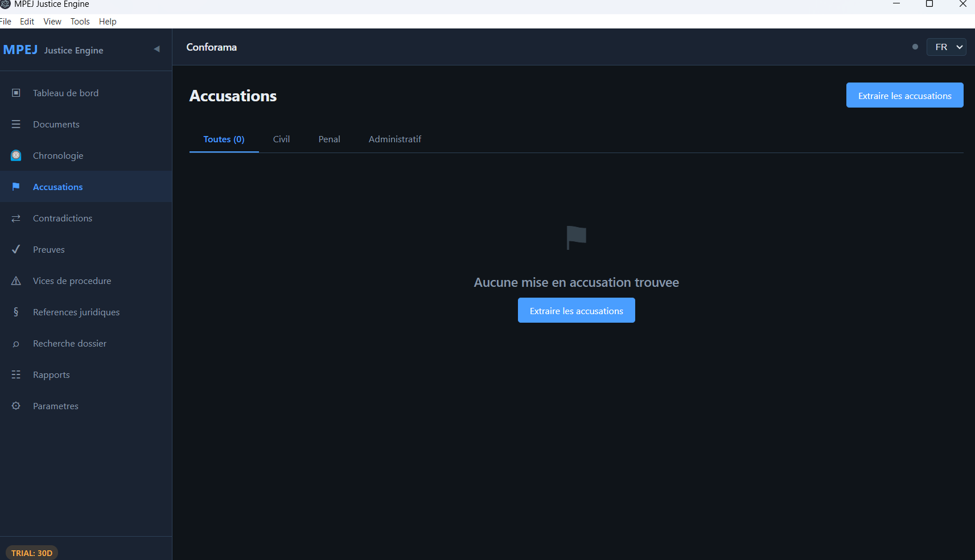Click the Vices de procedure warning icon
This screenshot has height=560, width=975.
click(x=16, y=281)
